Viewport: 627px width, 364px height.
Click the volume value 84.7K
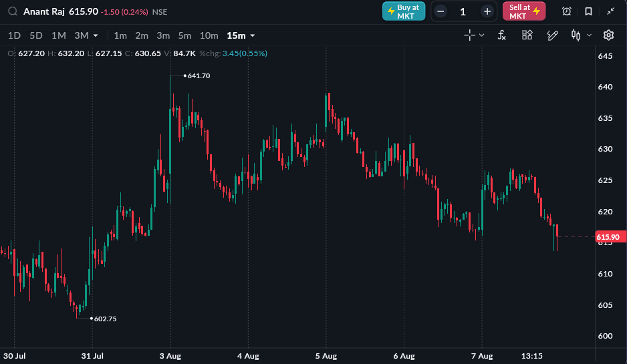184,53
